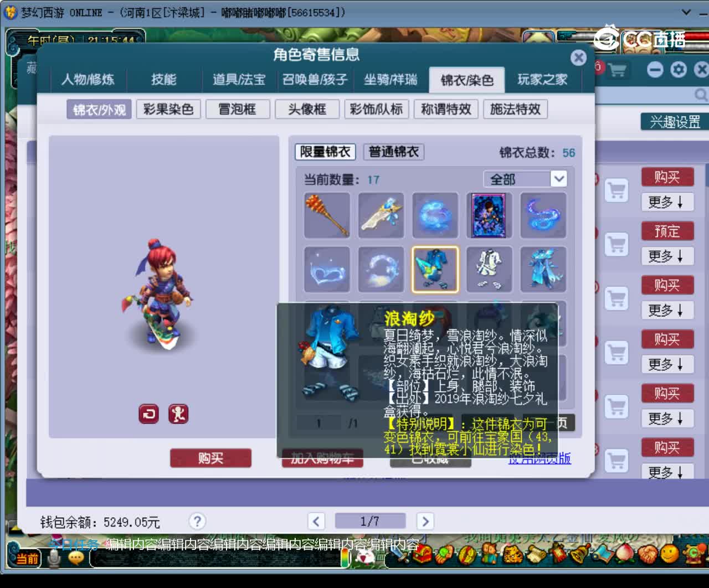The height and width of the screenshot is (588, 709).
Task: Click the 兴趣设置 button
Action: (x=675, y=122)
